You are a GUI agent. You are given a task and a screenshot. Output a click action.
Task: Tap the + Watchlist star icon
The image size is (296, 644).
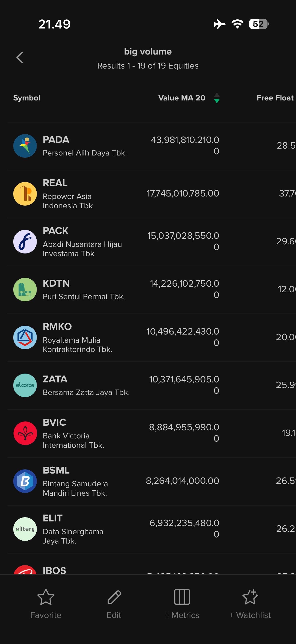pos(250,597)
